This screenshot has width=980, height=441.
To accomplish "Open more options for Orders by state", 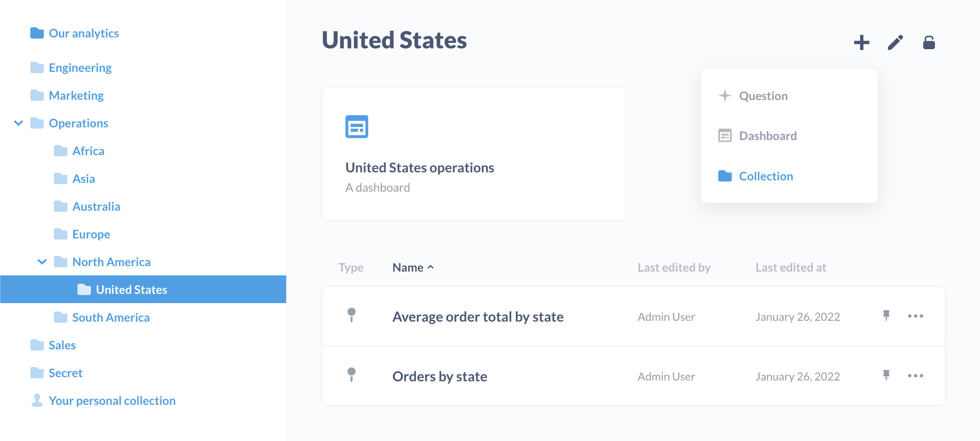I will (915, 375).
